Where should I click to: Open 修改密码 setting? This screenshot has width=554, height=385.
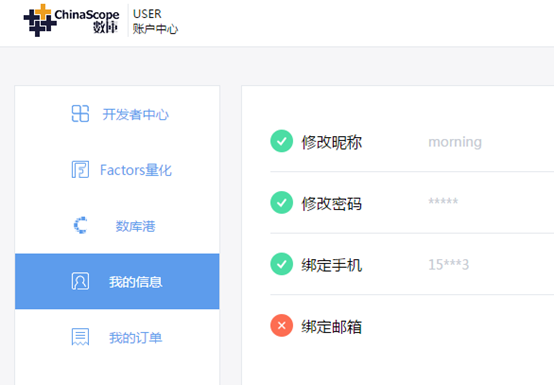[331, 204]
